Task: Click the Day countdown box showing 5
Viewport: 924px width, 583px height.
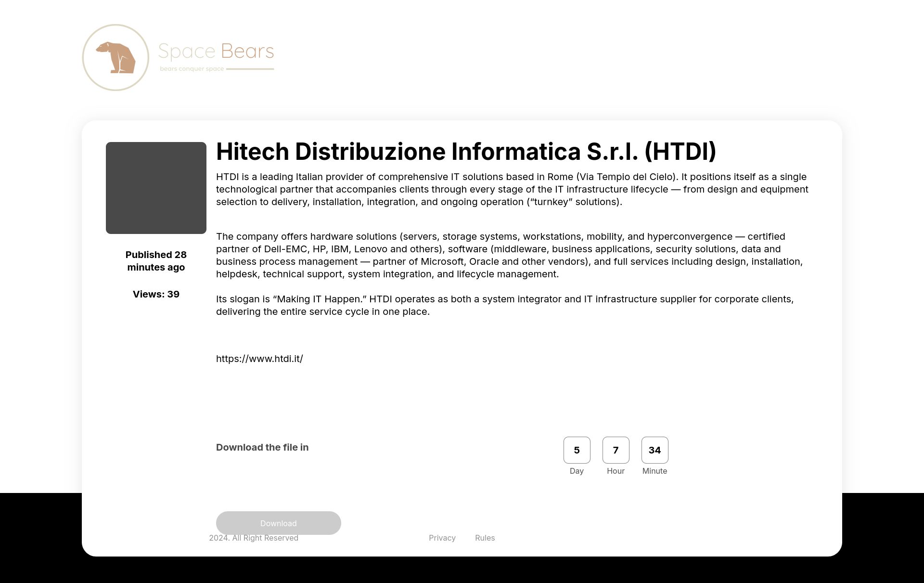Action: click(577, 450)
